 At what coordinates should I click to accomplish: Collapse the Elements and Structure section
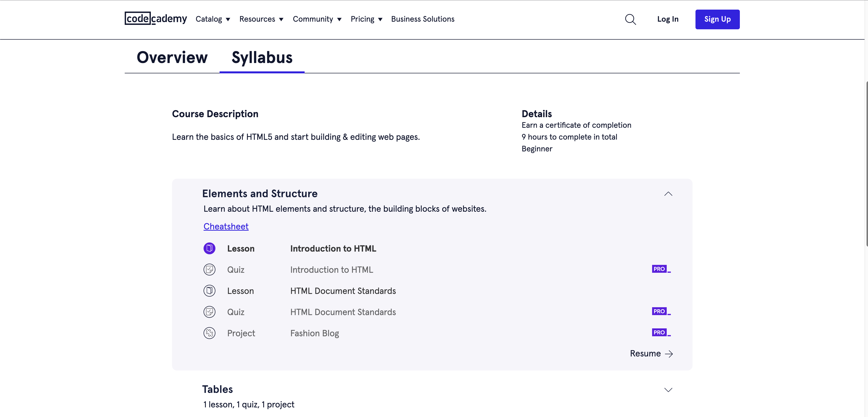668,194
